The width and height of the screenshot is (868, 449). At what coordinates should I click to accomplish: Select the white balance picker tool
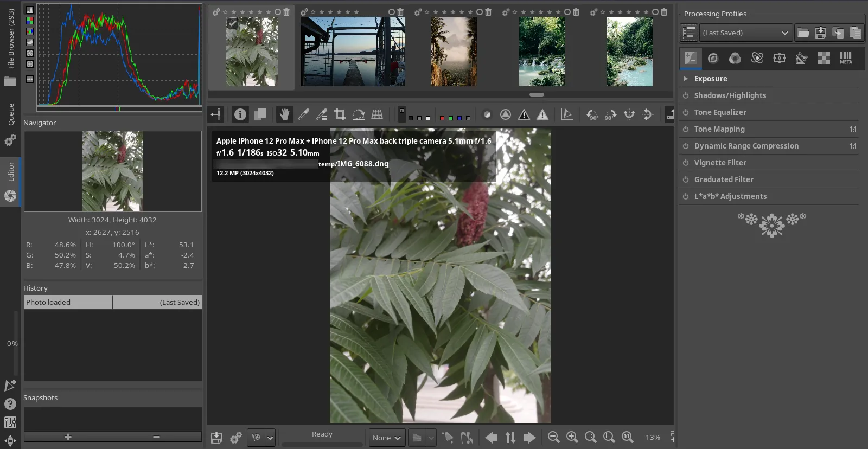pyautogui.click(x=303, y=114)
